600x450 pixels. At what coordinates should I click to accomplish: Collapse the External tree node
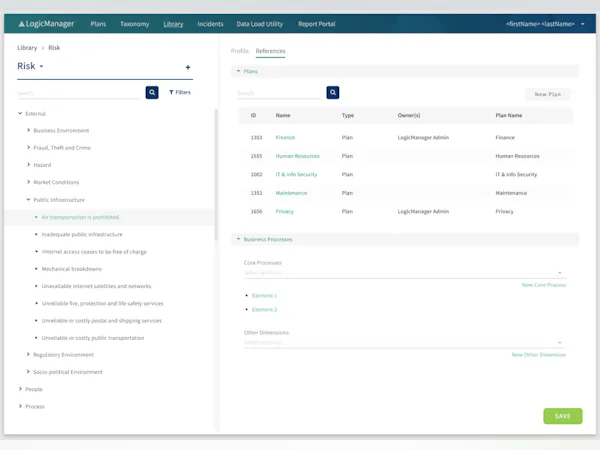point(20,113)
